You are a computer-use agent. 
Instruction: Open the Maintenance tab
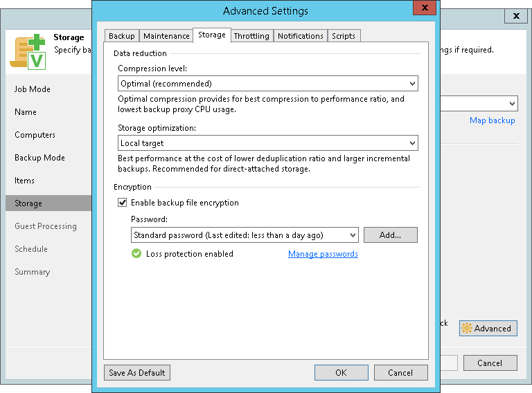coord(166,36)
